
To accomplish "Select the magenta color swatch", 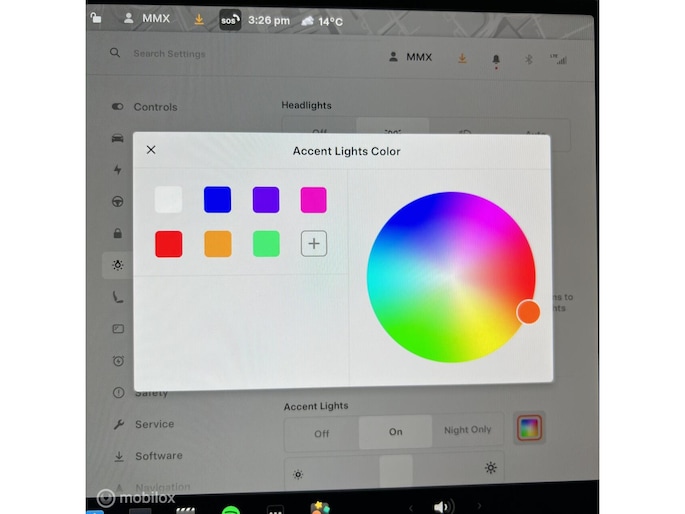I will click(314, 199).
